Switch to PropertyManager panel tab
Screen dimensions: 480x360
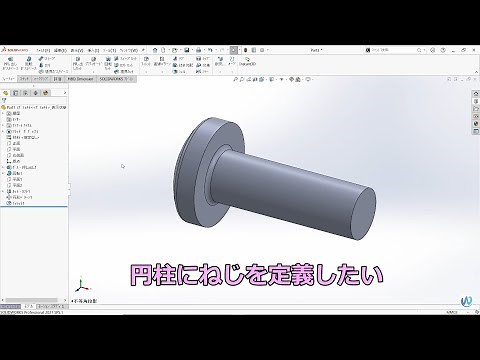click(x=15, y=93)
